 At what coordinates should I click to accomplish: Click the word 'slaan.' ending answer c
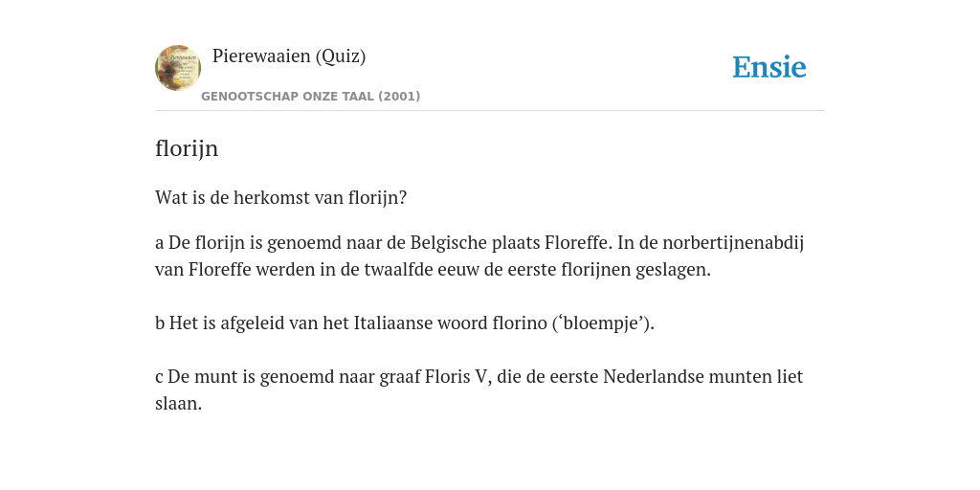pyautogui.click(x=179, y=404)
